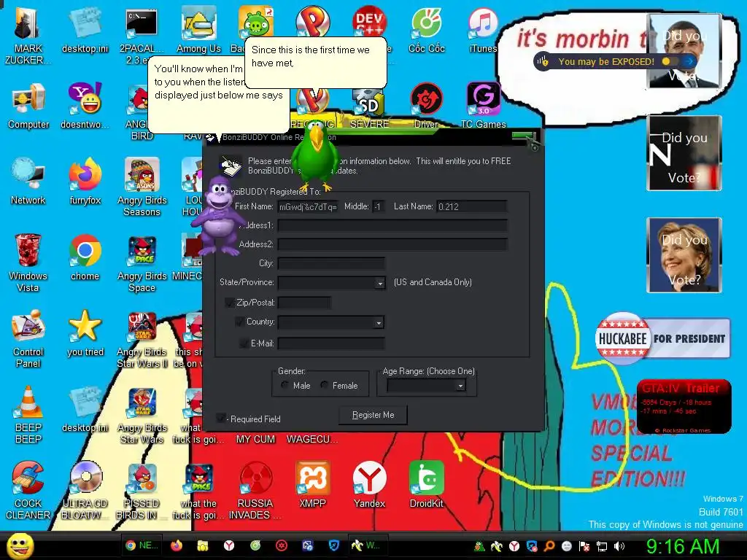Viewport: 747px width, 560px height.
Task: Launch furryfox Firefox shortcut
Action: 85,182
